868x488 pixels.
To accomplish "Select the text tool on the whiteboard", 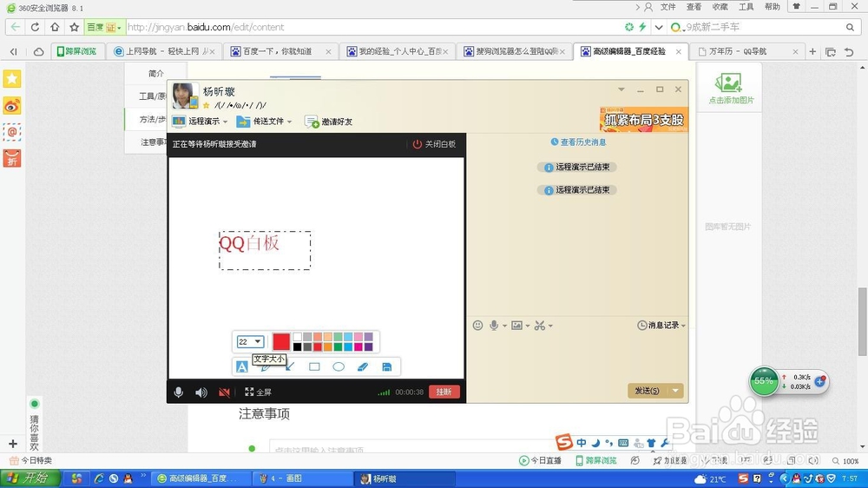I will [x=242, y=366].
